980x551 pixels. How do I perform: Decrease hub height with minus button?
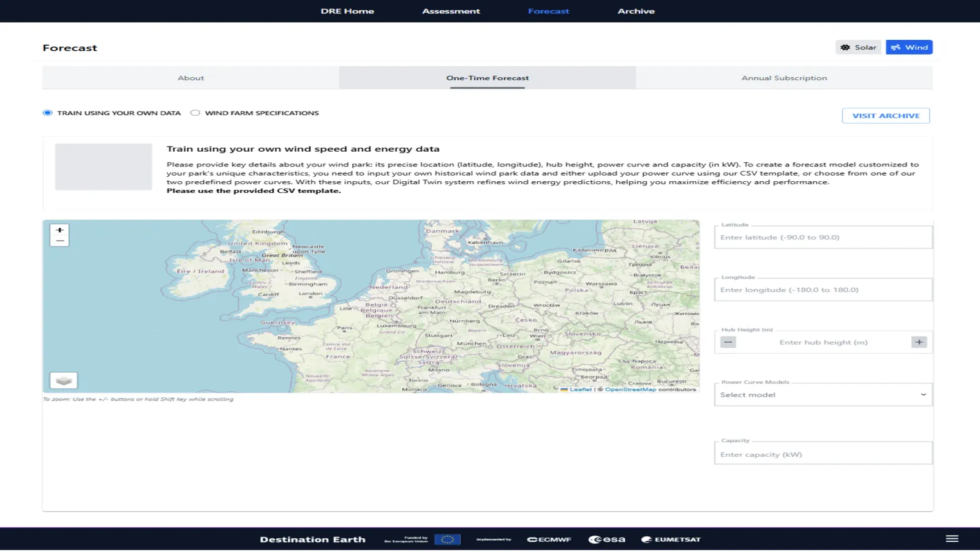(728, 342)
